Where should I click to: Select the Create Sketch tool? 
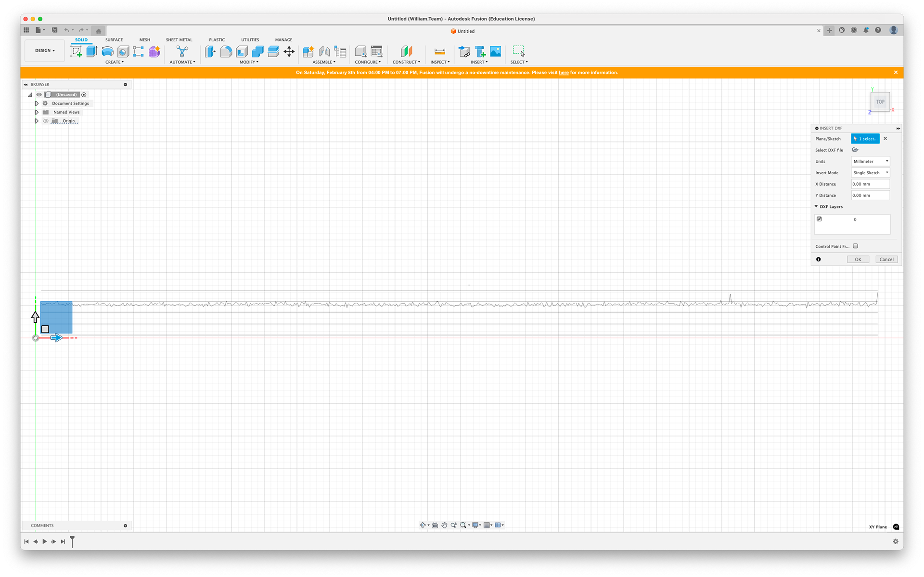[76, 51]
